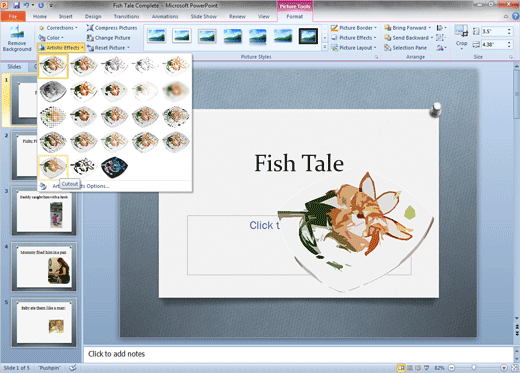The width and height of the screenshot is (520, 373).
Task: Toggle Reading View in status bar
Action: pos(418,368)
